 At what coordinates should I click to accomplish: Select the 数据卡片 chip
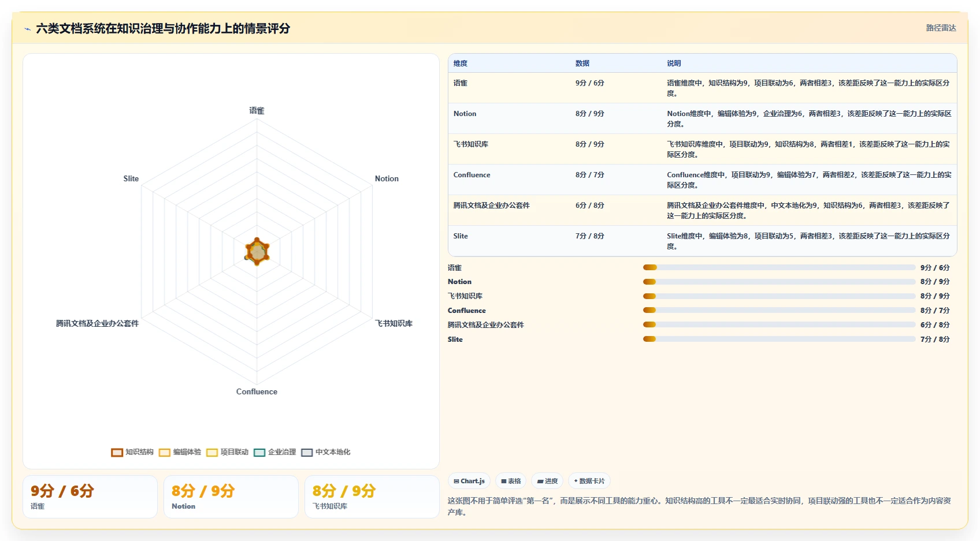click(589, 481)
